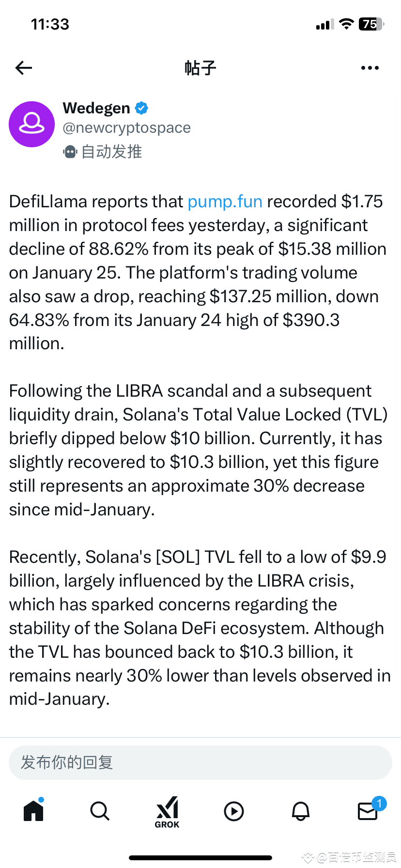
Task: Open the three-dot post options menu
Action: click(370, 68)
